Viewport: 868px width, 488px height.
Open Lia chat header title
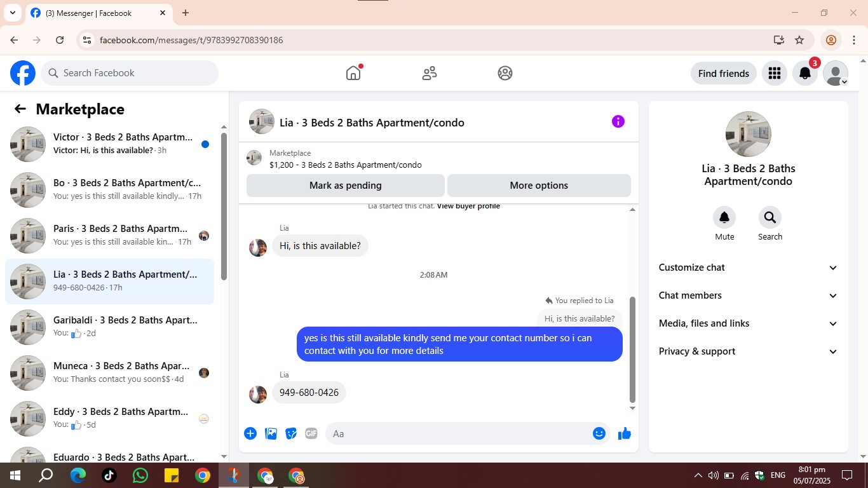pos(372,123)
